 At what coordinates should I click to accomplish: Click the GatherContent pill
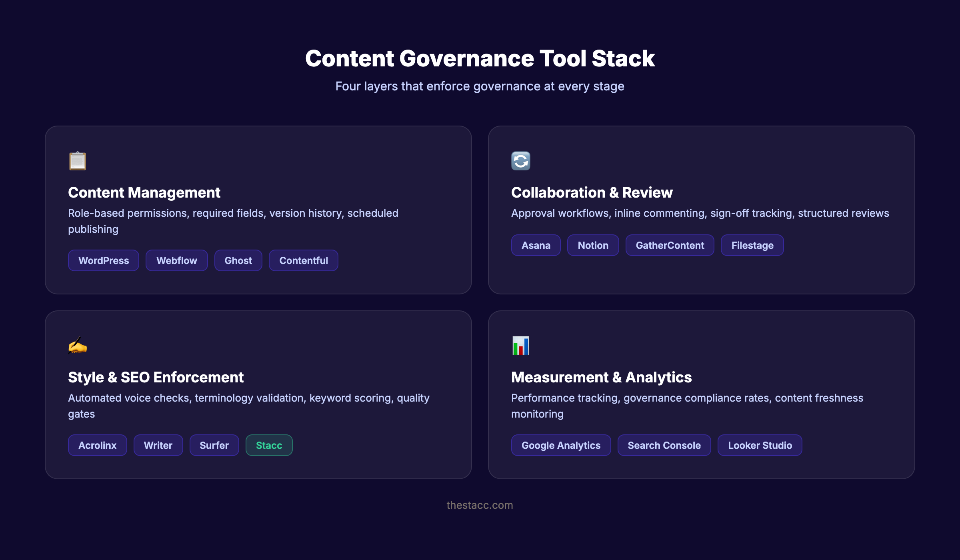point(670,245)
